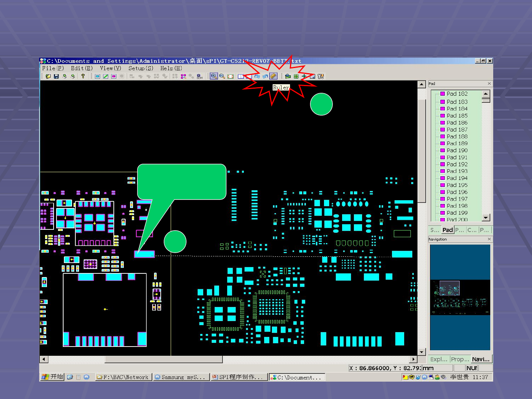The image size is (532, 399).
Task: Click the magenta swatch beside Pad 190
Action: point(443,150)
